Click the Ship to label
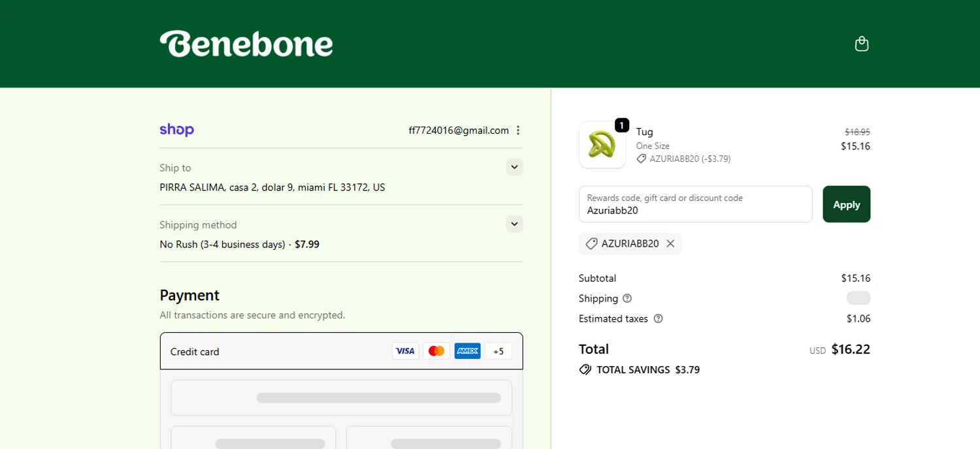The height and width of the screenshot is (449, 980). pos(175,168)
